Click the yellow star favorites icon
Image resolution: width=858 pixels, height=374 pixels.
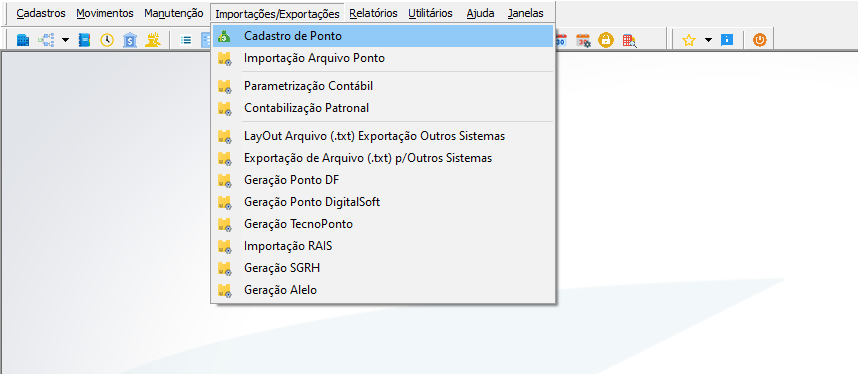688,40
